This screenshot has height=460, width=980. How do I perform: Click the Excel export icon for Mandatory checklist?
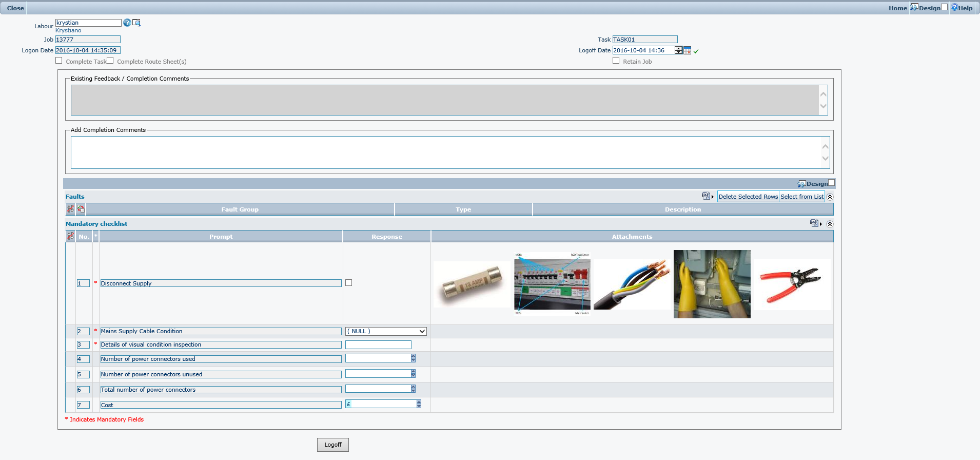point(814,223)
